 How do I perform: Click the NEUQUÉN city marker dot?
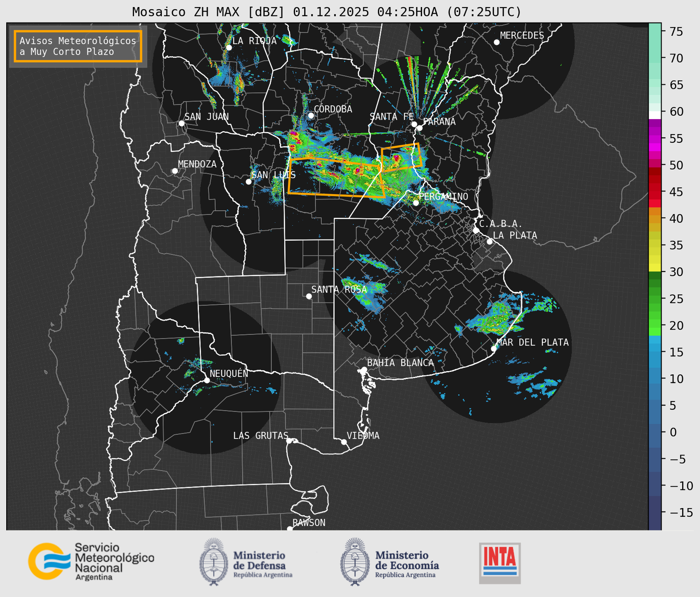click(x=207, y=380)
